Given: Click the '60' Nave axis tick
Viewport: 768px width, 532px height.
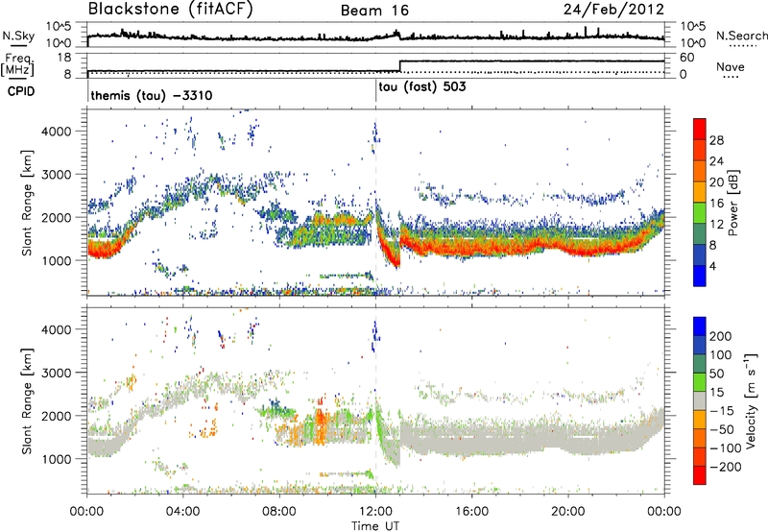Looking at the screenshot, I should 687,58.
